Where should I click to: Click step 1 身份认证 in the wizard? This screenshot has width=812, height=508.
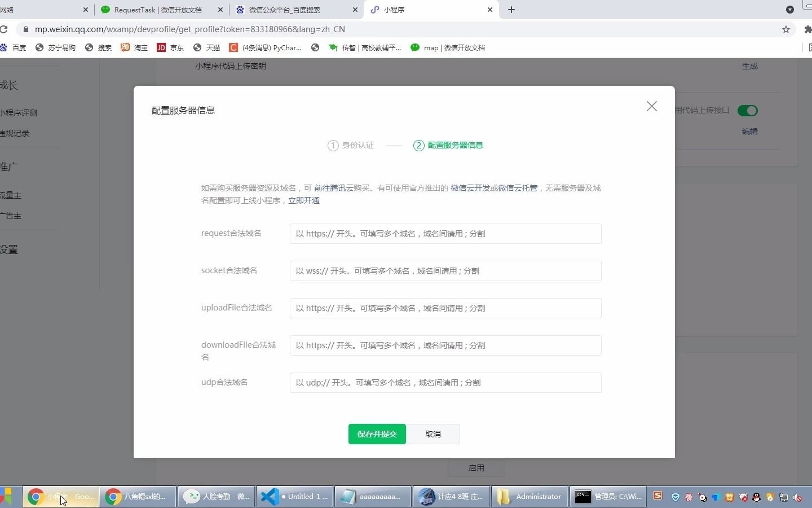point(351,146)
